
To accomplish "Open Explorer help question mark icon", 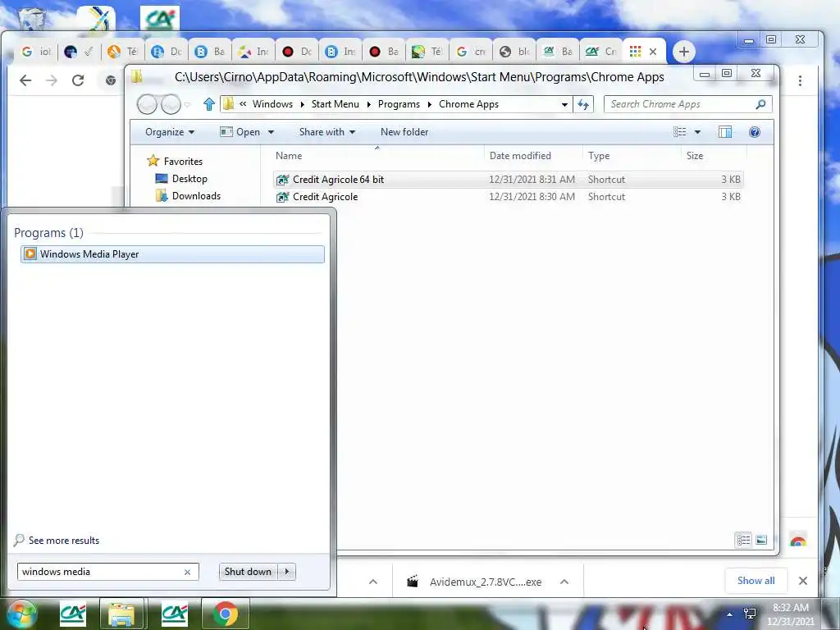I will point(755,132).
